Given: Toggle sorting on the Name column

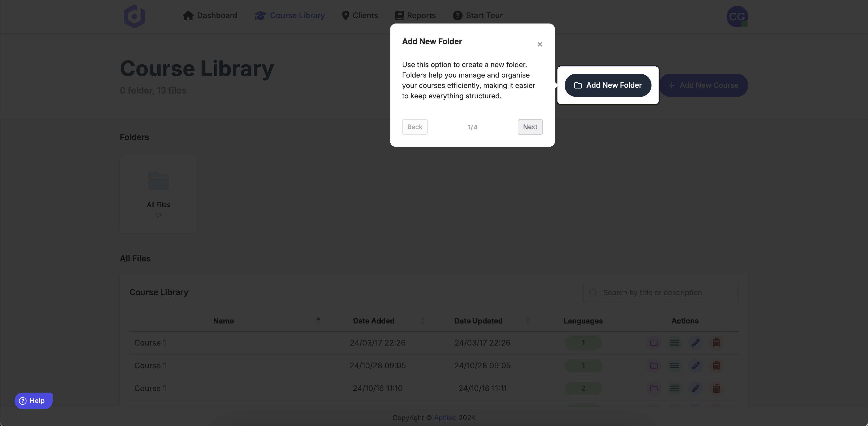Looking at the screenshot, I should coord(318,320).
